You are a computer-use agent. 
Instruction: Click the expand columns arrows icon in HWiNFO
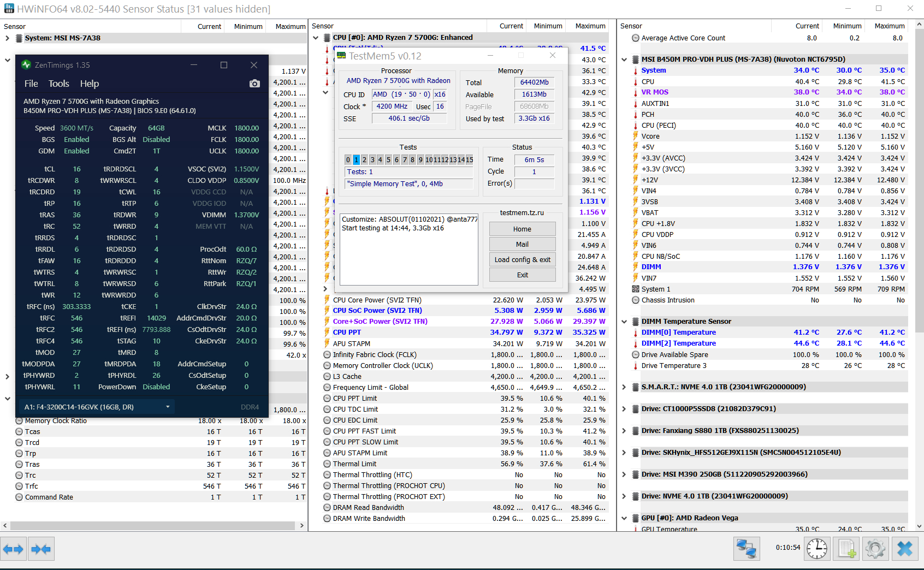point(14,549)
